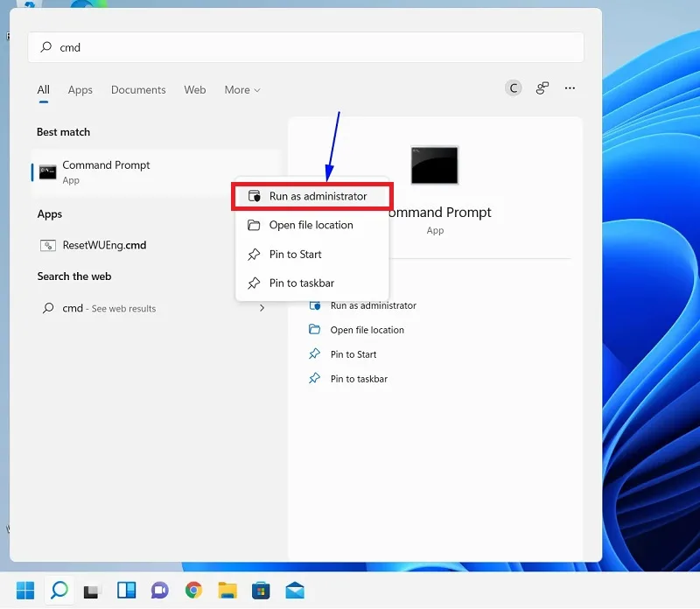
Task: Click the Command Prompt icon in best match
Action: (x=48, y=171)
